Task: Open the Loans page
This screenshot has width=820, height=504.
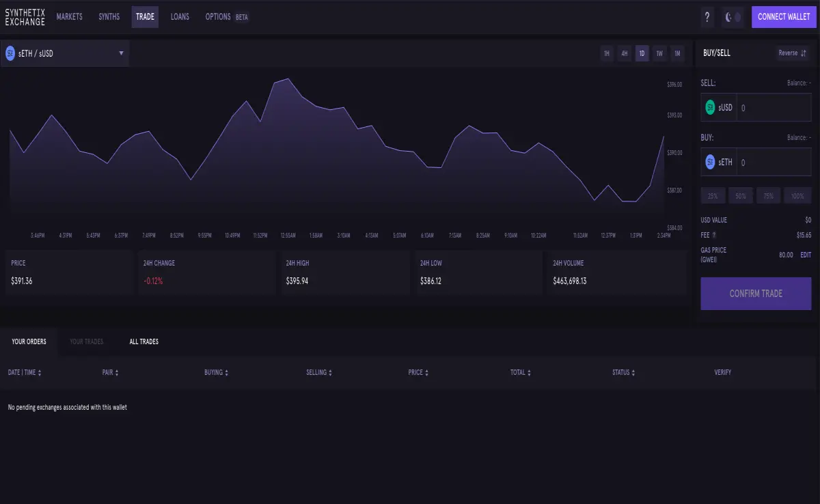Action: coord(180,17)
